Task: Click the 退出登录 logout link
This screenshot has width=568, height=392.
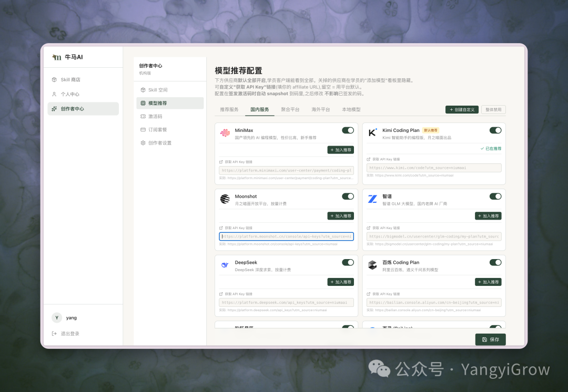Action: coord(66,334)
